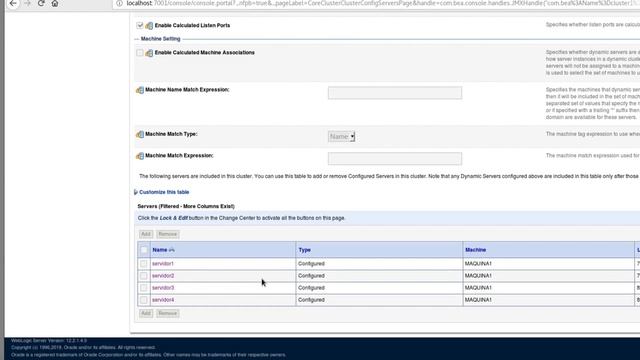Check the servidor1 row checkbox
Screen dimensions: 640x360
pyautogui.click(x=144, y=264)
